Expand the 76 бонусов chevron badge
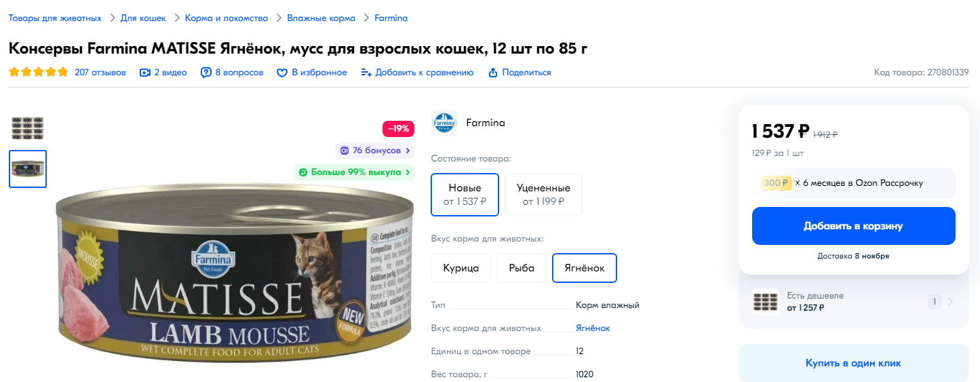980x382 pixels. (375, 151)
